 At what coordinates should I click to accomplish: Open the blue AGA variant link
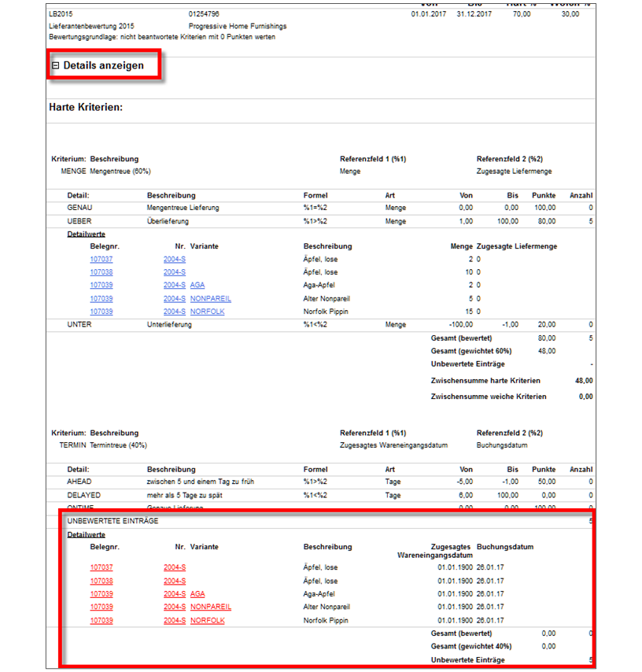click(197, 285)
